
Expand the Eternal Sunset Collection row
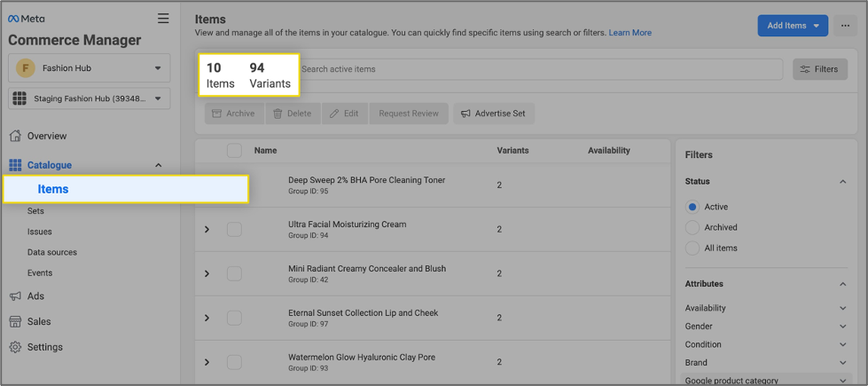207,318
